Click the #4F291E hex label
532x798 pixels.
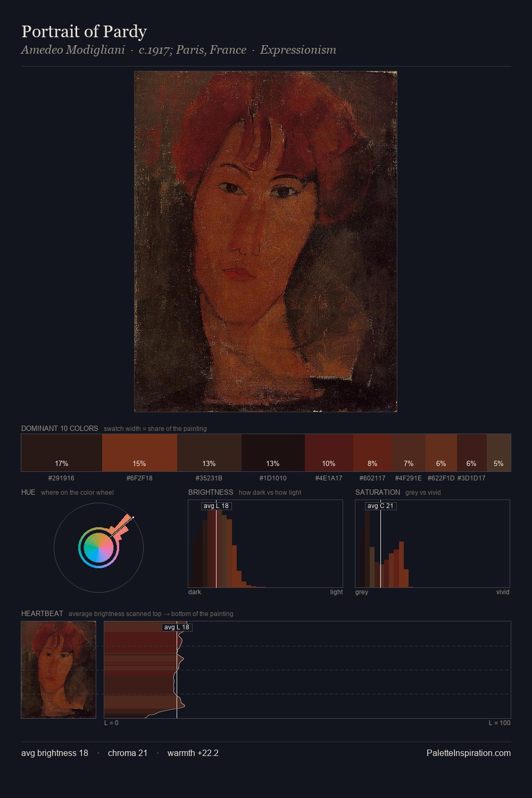(409, 478)
